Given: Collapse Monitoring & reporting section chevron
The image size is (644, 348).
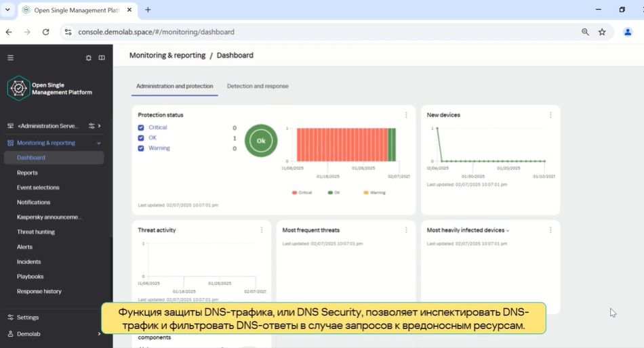Looking at the screenshot, I should 98,143.
